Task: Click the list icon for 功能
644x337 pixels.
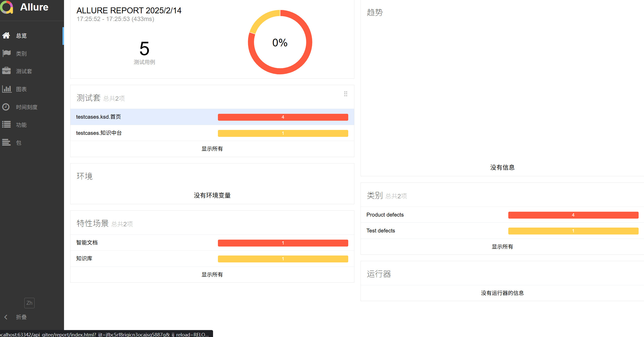Action: 6,125
